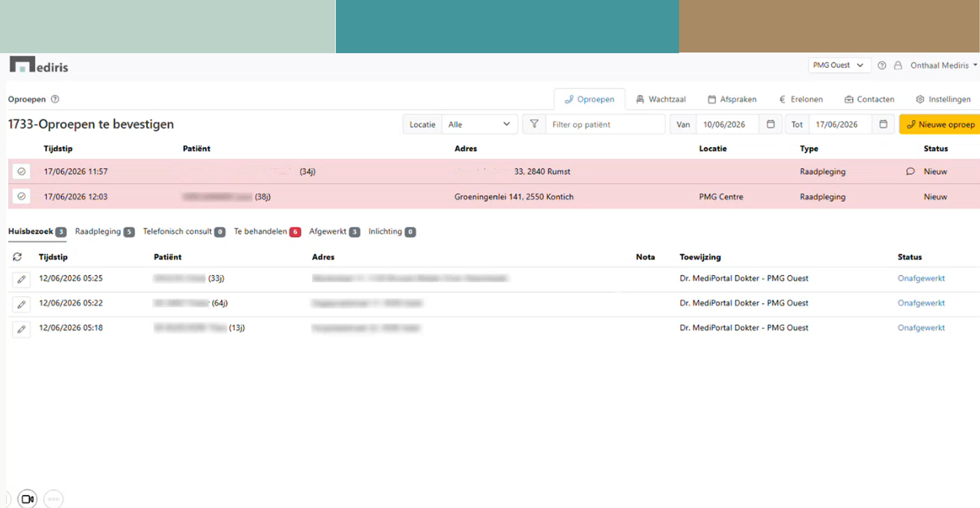
Task: Click the help icon next to Oproepen heading
Action: [x=55, y=99]
